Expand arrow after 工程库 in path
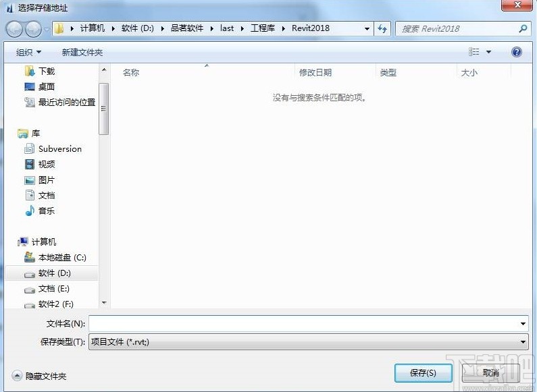Image resolution: width=537 pixels, height=392 pixels. (x=284, y=28)
